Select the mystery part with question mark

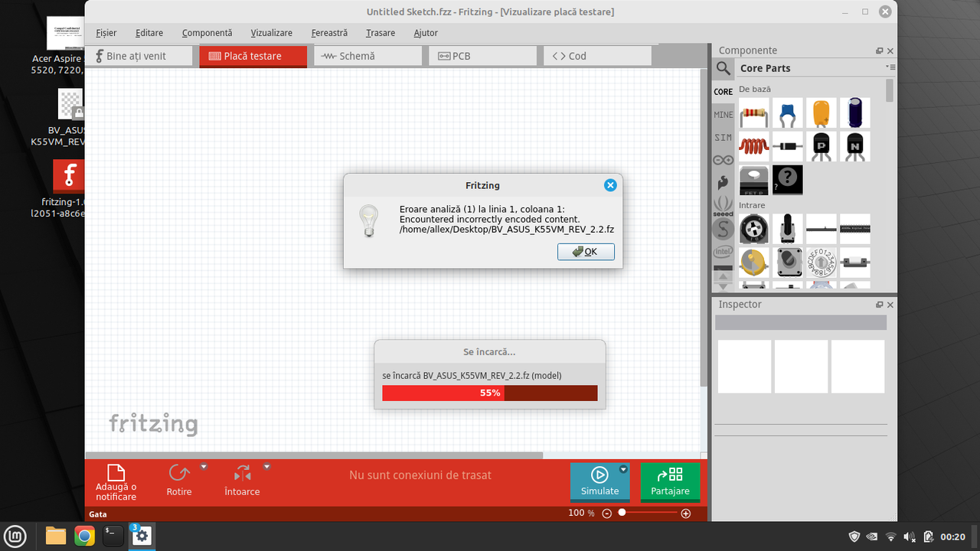pos(788,180)
